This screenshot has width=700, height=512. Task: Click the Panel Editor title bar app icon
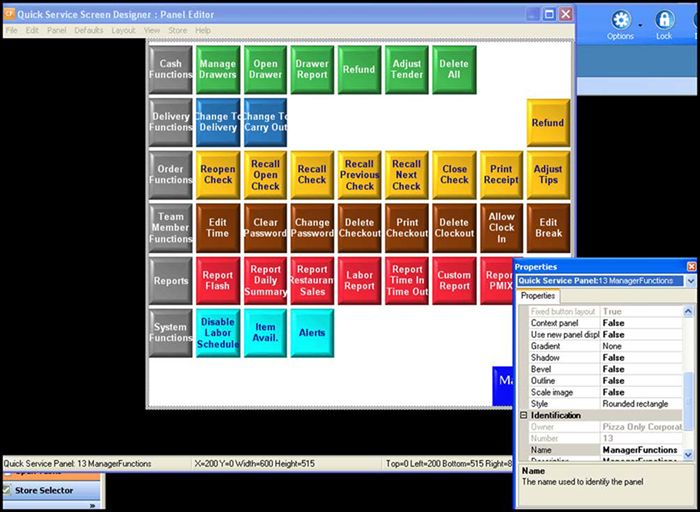9,14
